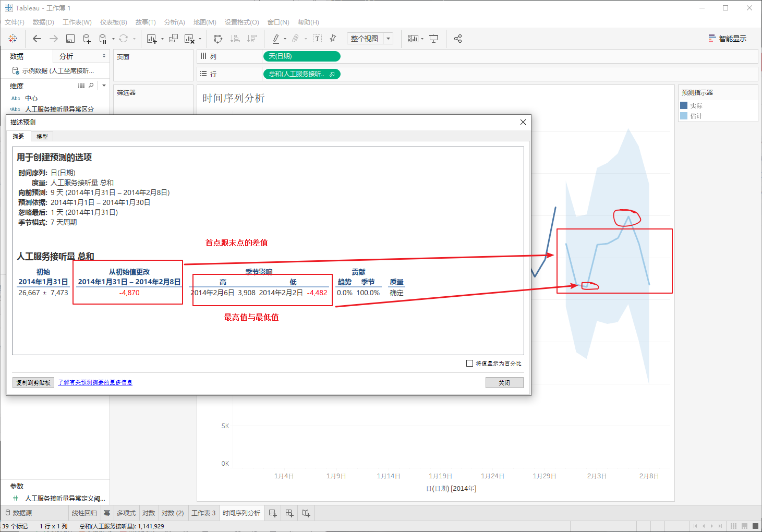The image size is (762, 532).
Task: Clear the worksheet via toolbar icon
Action: (189, 39)
